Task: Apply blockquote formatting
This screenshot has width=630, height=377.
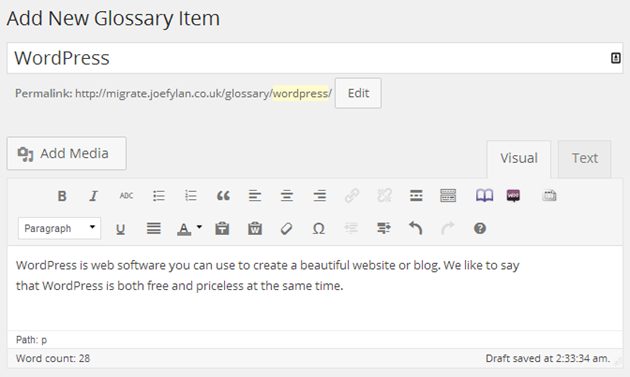Action: [223, 196]
